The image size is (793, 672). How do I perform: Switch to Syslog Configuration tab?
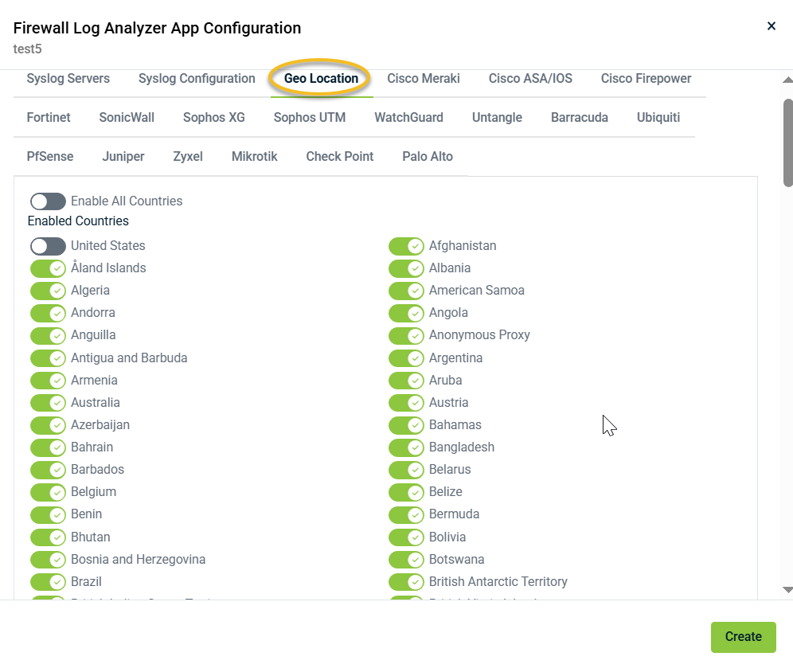(x=197, y=79)
